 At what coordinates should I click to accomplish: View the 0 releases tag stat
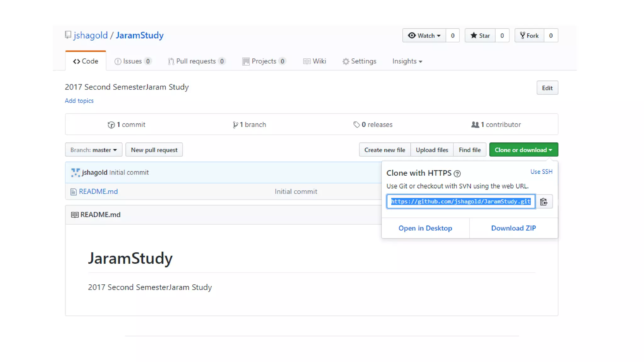pos(373,124)
